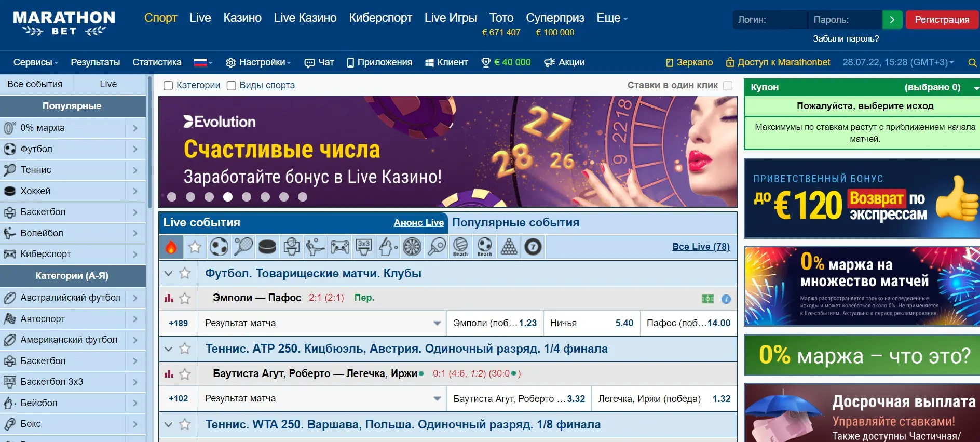Enable the Категории checkbox

tap(168, 86)
